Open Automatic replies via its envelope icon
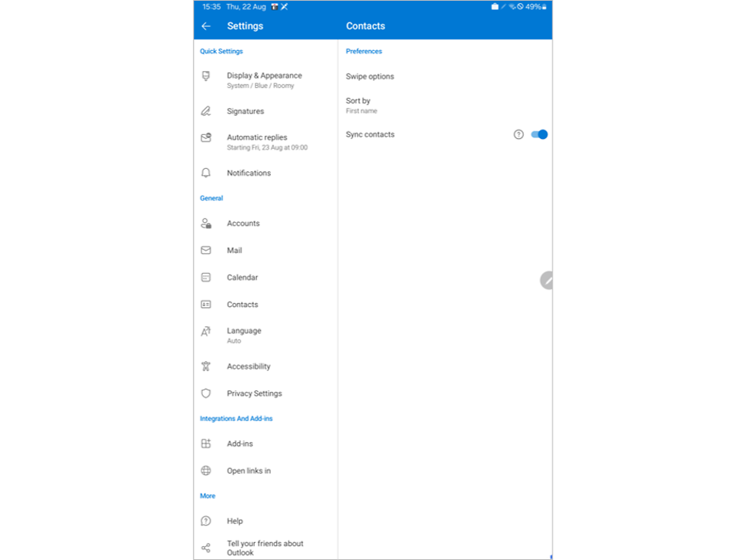This screenshot has height=560, width=747. [205, 137]
